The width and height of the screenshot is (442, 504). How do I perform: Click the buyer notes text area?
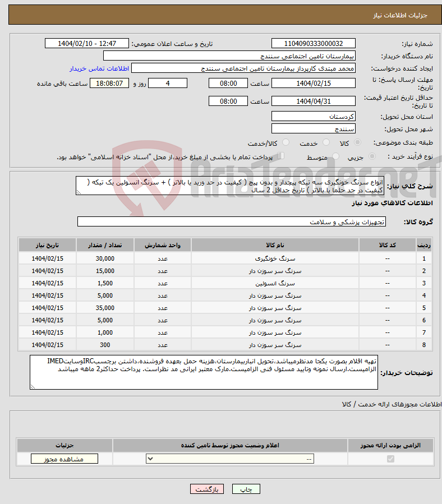[204, 372]
